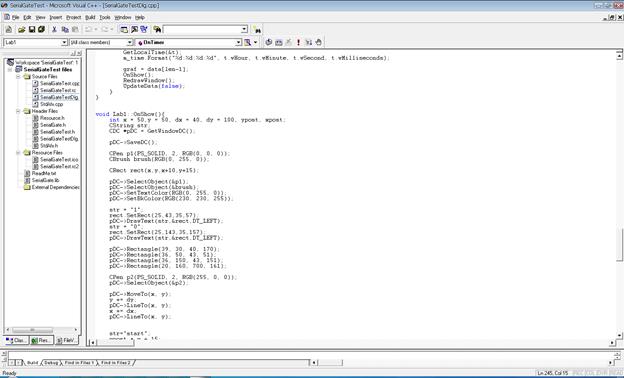Image resolution: width=624 pixels, height=378 pixels.
Task: Switch to the Debug output tab
Action: tap(51, 363)
